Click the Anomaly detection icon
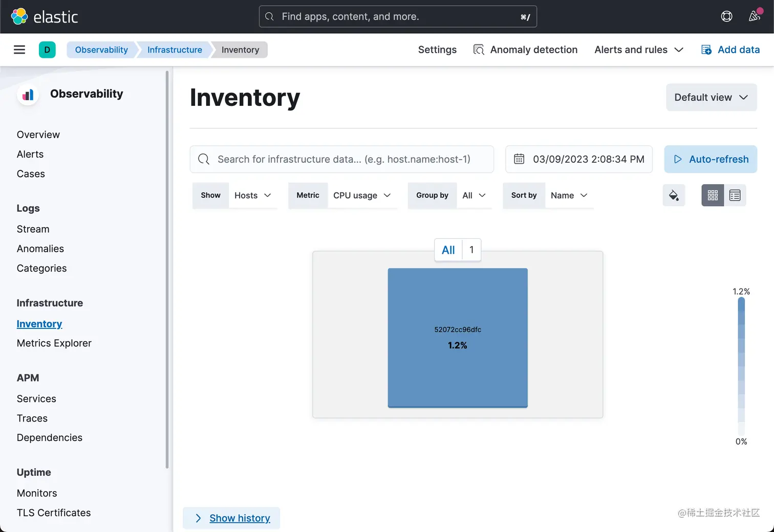Image resolution: width=774 pixels, height=532 pixels. tap(479, 50)
